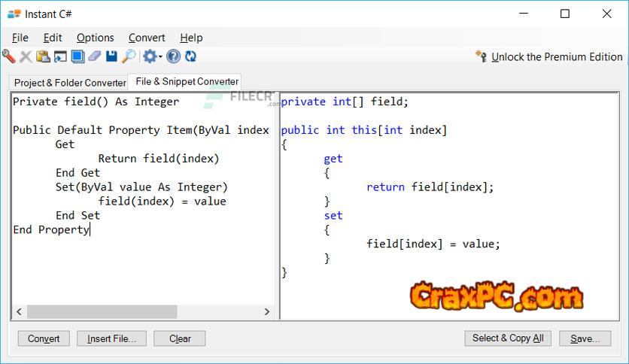This screenshot has height=364, width=629.
Task: Click the 'Return field(index)' line
Action: [159, 159]
